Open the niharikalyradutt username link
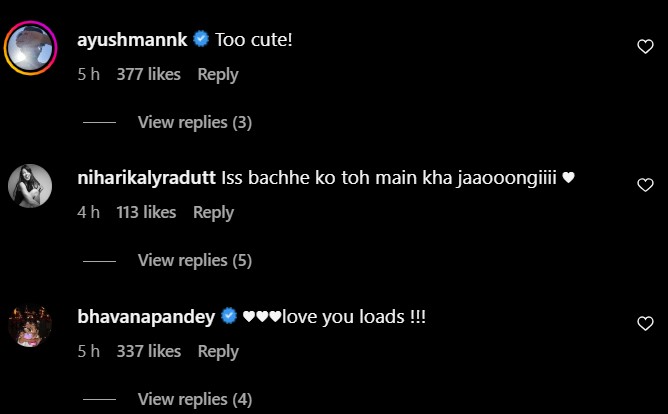 pyautogui.click(x=147, y=178)
